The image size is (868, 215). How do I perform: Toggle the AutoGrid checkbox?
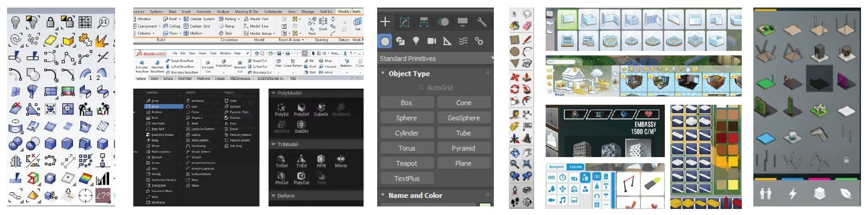(421, 88)
